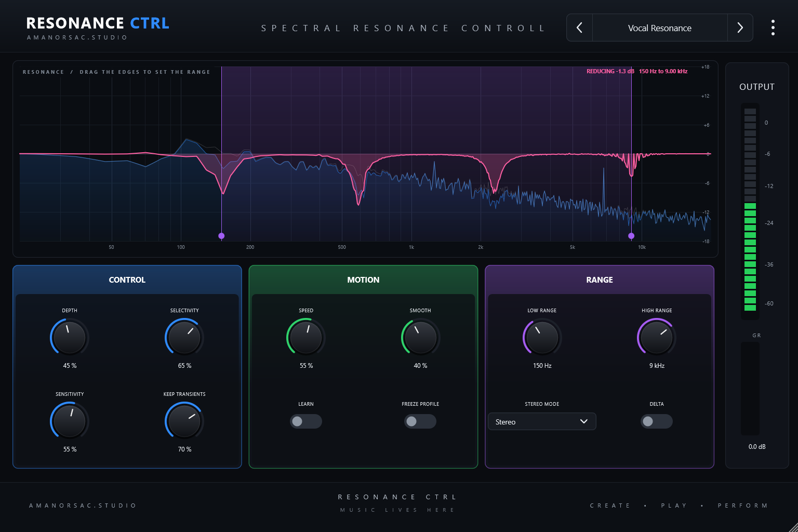The image size is (798, 532).
Task: Click the Range panel header
Action: 600,280
